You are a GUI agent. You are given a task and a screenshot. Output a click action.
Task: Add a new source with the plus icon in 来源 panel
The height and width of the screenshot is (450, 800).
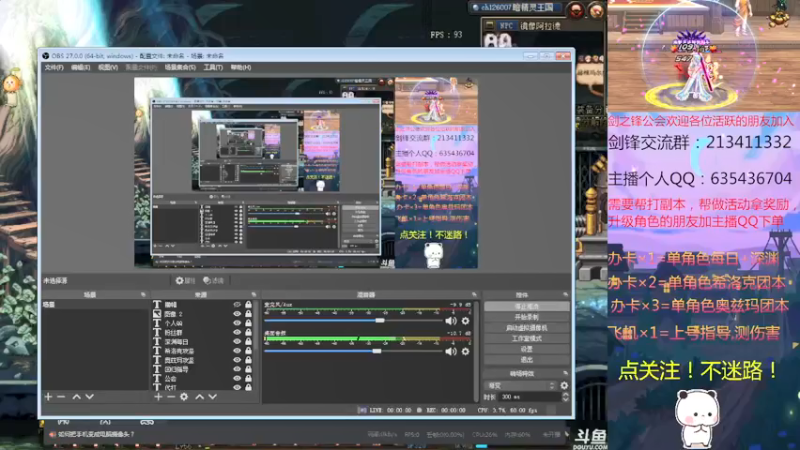[x=158, y=396]
